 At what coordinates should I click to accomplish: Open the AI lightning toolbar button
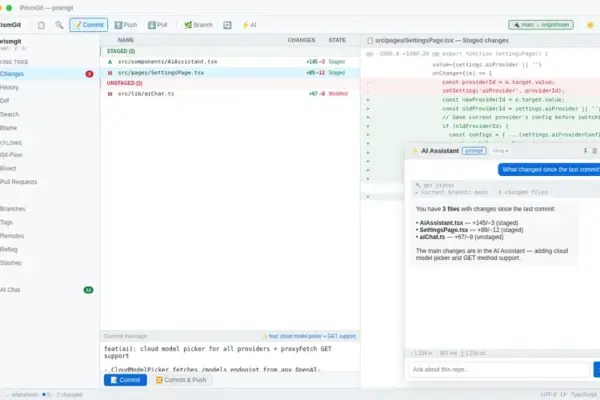[x=249, y=25]
